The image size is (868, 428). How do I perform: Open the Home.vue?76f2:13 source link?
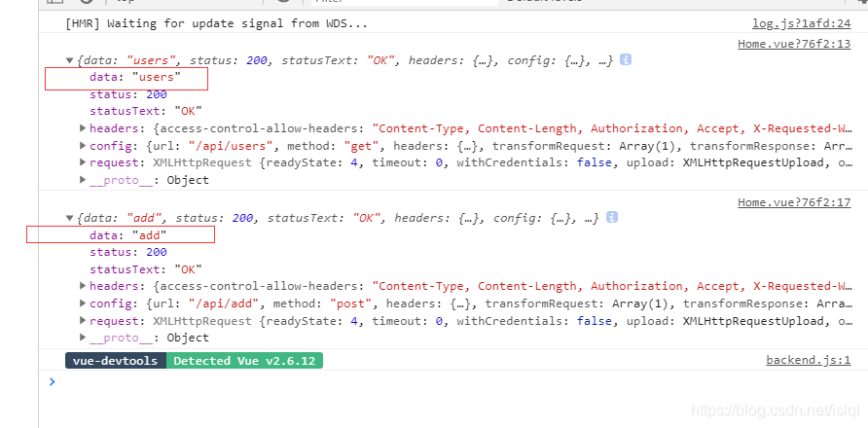pos(794,45)
